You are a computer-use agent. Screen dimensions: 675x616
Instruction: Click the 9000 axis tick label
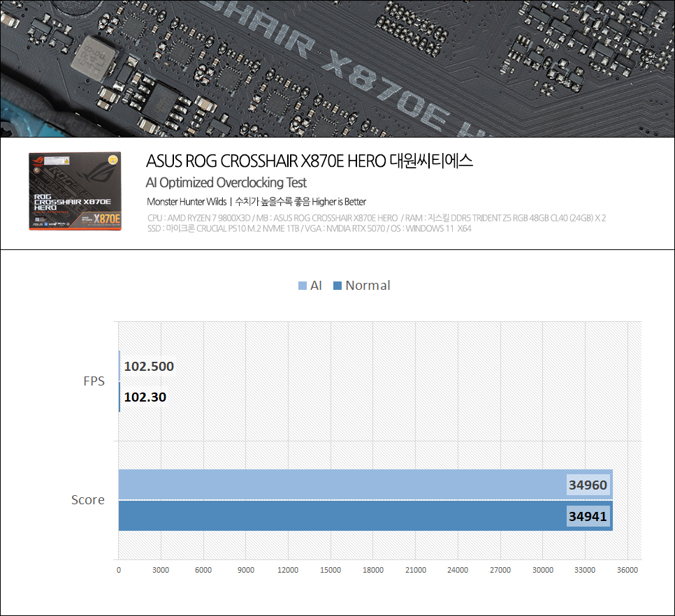tap(246, 570)
